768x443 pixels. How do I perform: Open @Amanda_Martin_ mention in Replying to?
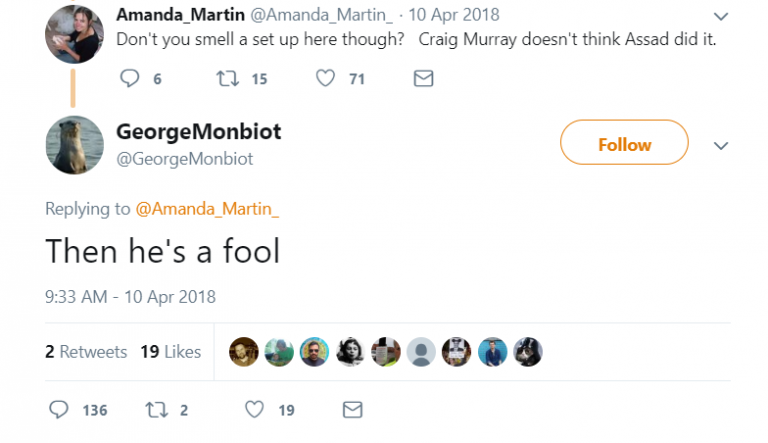point(207,208)
